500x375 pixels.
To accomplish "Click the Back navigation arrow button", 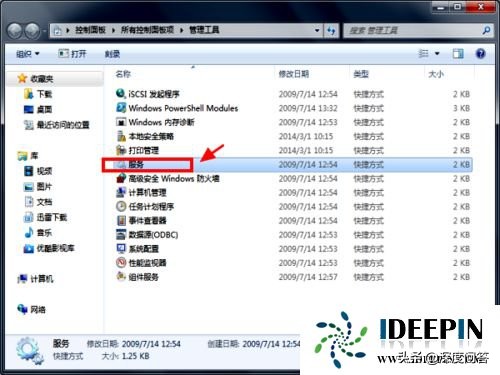I will pyautogui.click(x=15, y=31).
